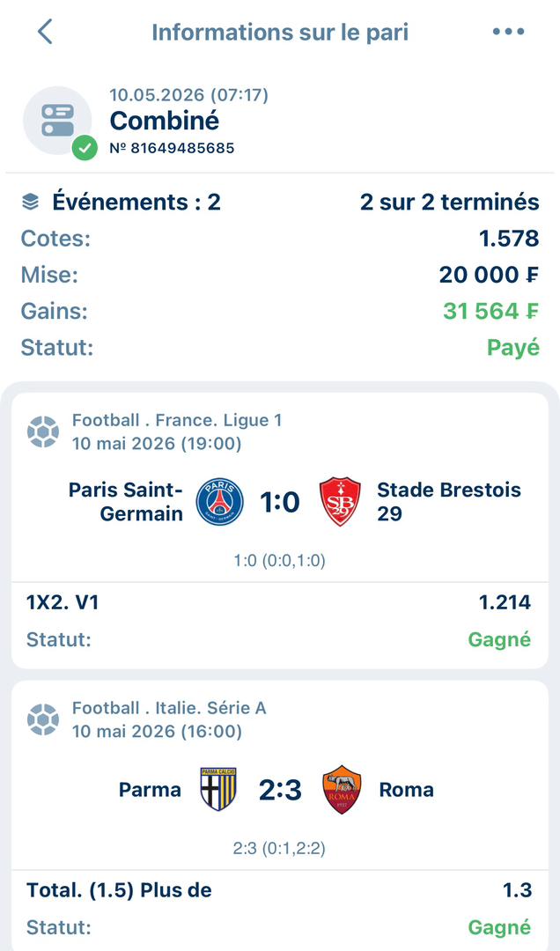The width and height of the screenshot is (560, 951).
Task: Tap the stacked layers icon near Événements
Action: click(x=30, y=202)
